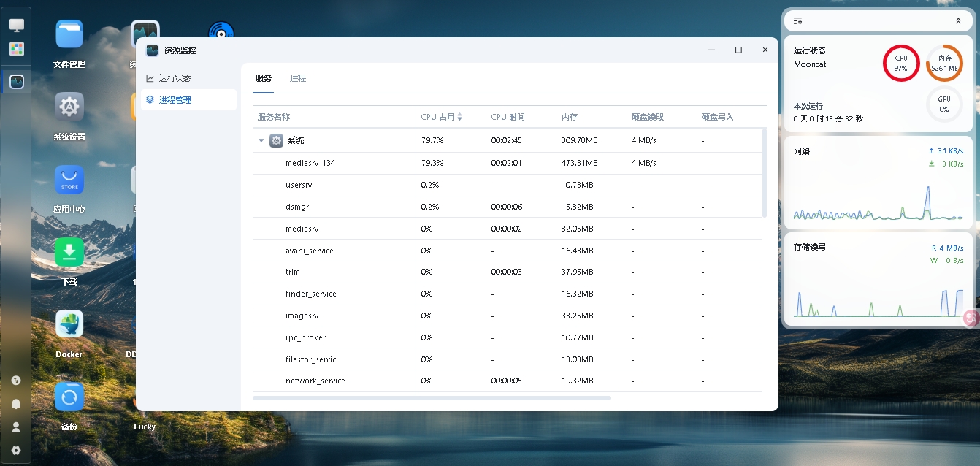
Task: Click the 系统 group name text
Action: (x=296, y=140)
